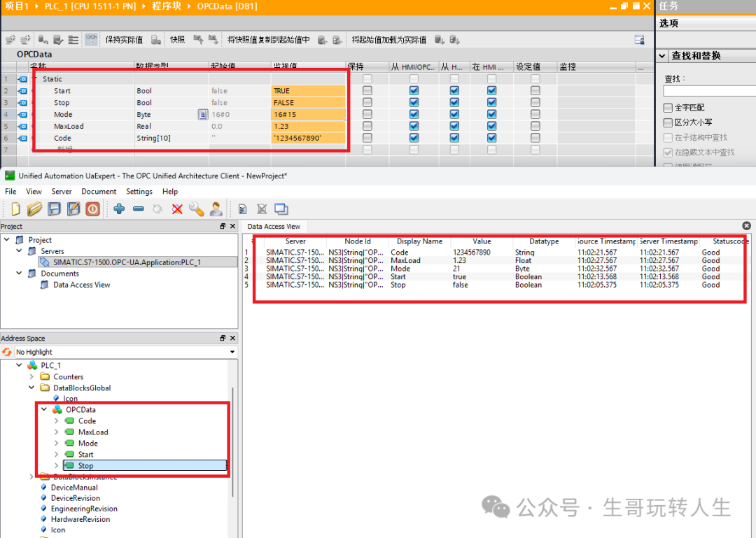Image resolution: width=756 pixels, height=538 pixels.
Task: Click the TIA 快照 snapshot button
Action: point(177,40)
